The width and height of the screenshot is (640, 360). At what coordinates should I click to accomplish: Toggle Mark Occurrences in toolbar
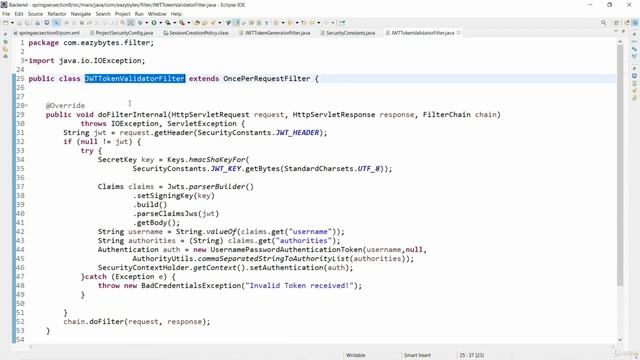236,23
